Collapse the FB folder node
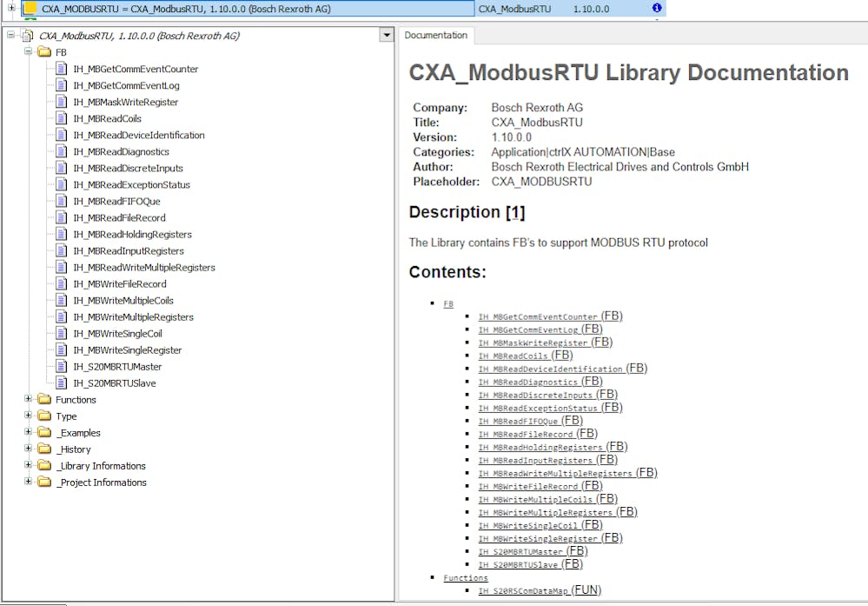 pyautogui.click(x=28, y=52)
